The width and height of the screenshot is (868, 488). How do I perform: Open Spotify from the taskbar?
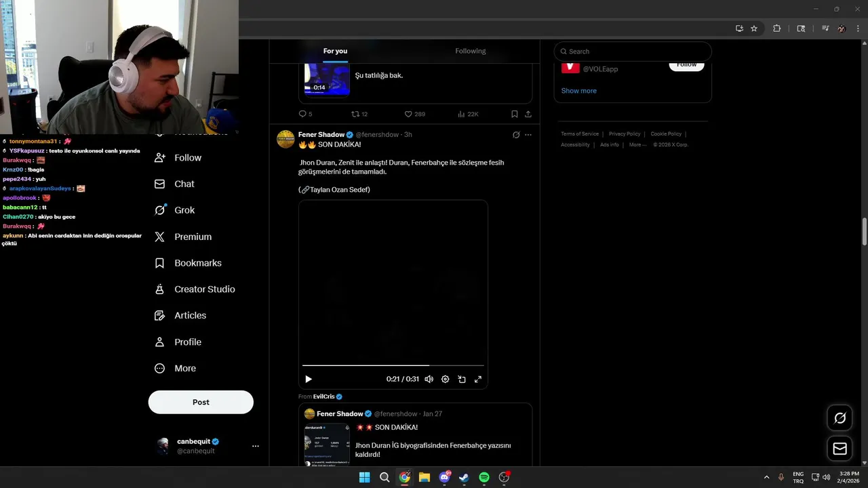[484, 477]
